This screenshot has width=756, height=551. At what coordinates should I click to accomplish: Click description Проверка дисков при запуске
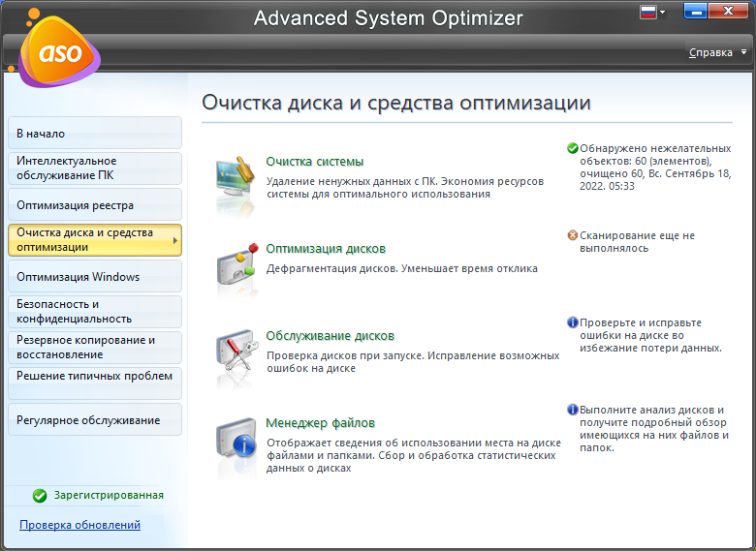point(413,362)
